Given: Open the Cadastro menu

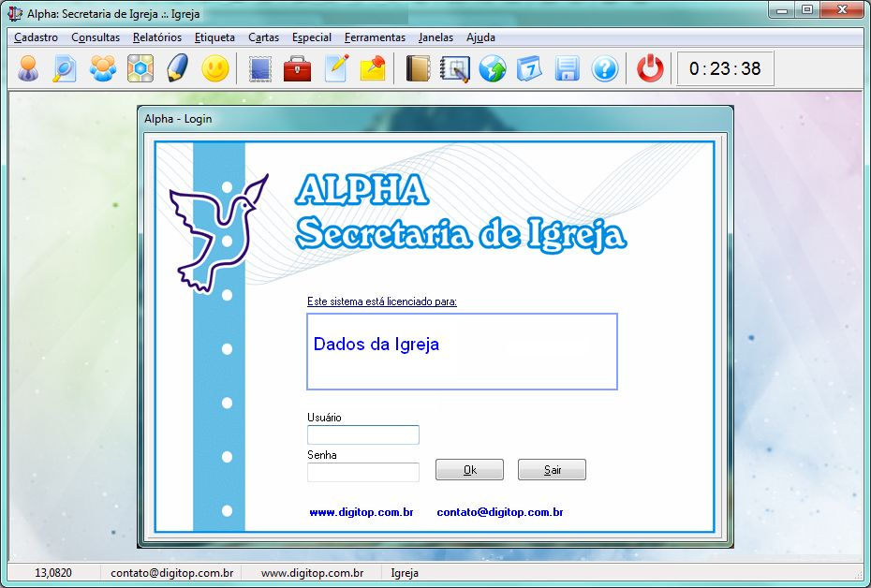Looking at the screenshot, I should click(x=37, y=37).
